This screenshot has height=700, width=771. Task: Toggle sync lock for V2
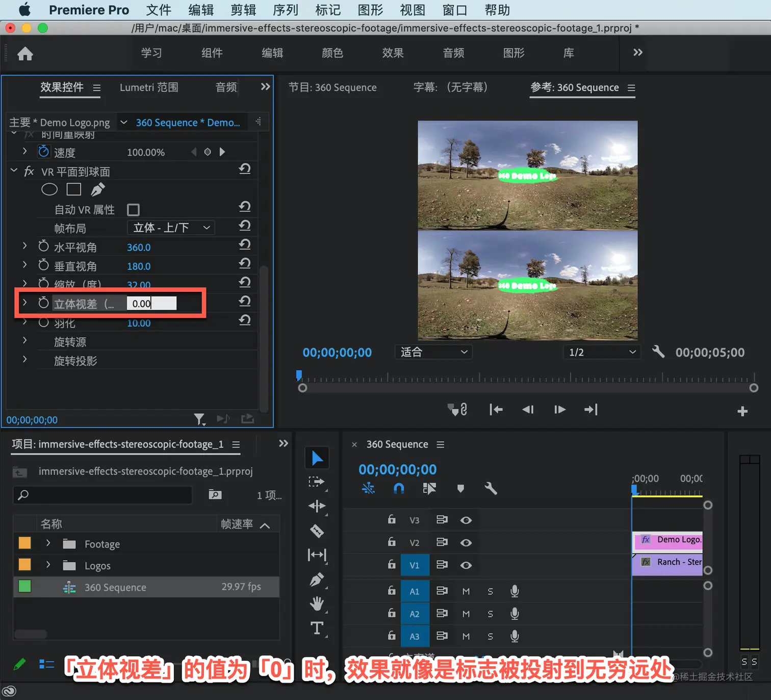coord(442,542)
